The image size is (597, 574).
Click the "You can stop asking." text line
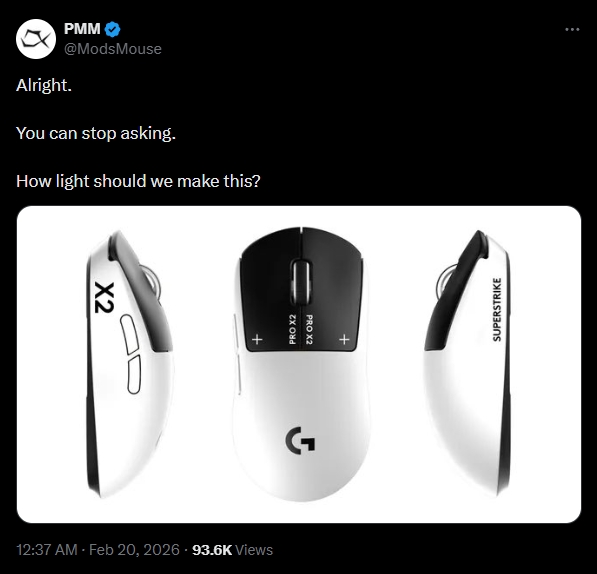point(96,133)
